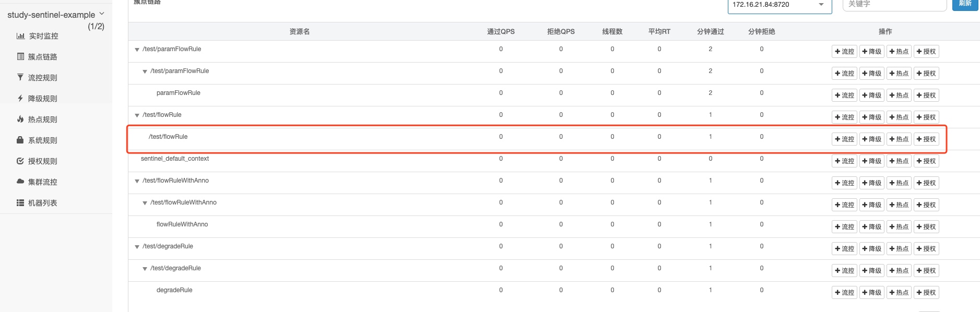980x312 pixels.
Task: Add 降级 rule for degradeRule row
Action: (x=872, y=293)
